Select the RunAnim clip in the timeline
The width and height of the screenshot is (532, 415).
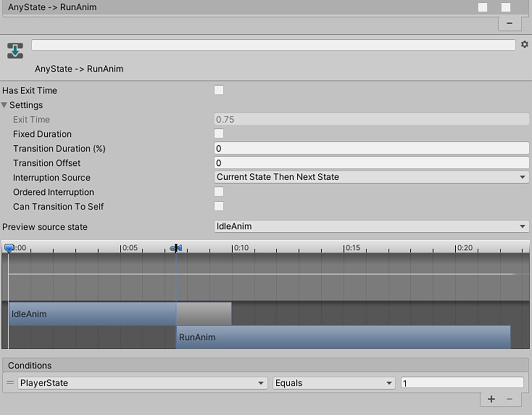click(343, 337)
